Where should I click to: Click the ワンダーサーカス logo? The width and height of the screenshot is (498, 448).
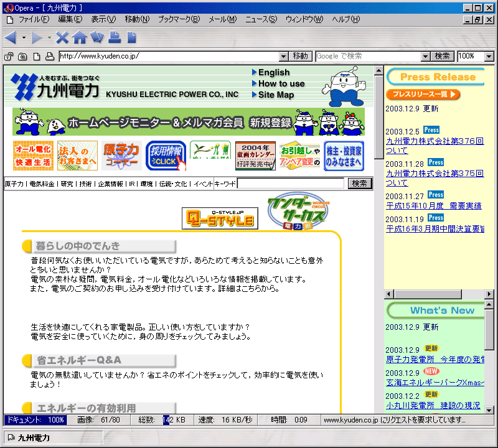pos(298,211)
